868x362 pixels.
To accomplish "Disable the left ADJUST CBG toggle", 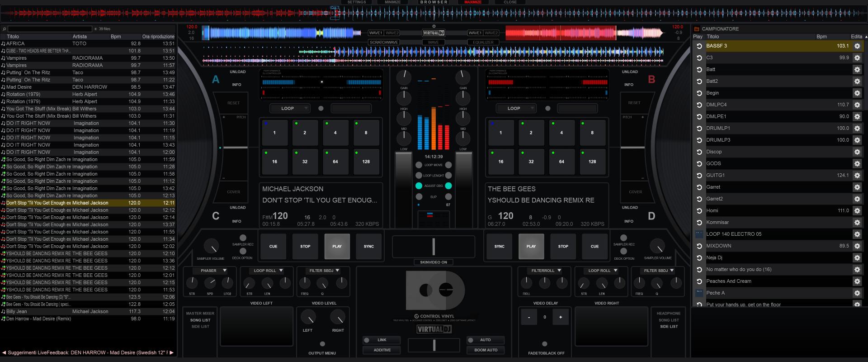I will (x=419, y=186).
